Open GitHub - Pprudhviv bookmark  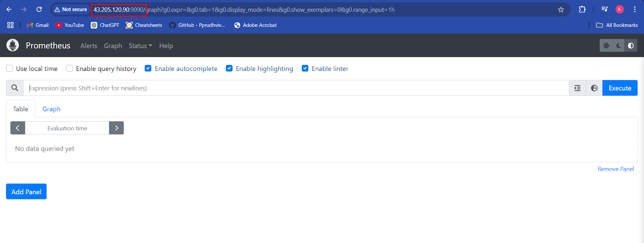[x=197, y=25]
